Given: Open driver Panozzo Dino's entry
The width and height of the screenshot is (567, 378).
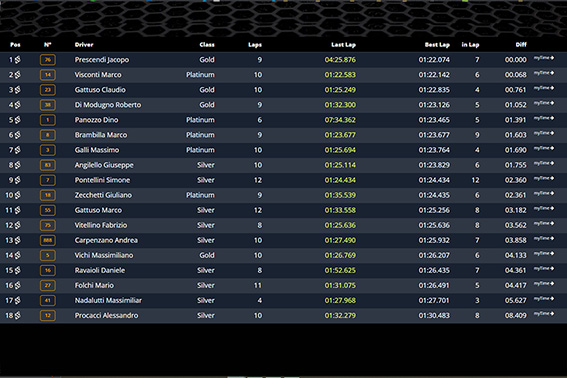Looking at the screenshot, I should (97, 120).
